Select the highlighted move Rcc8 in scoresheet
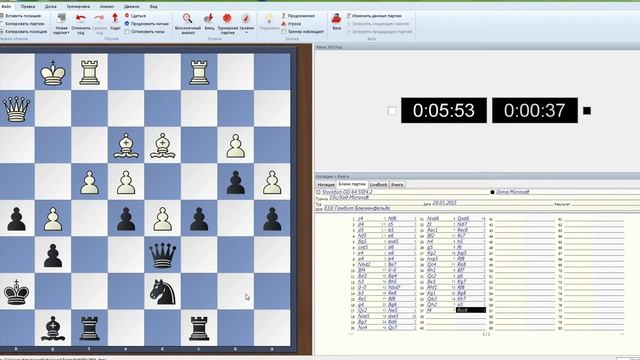 [x=470, y=310]
